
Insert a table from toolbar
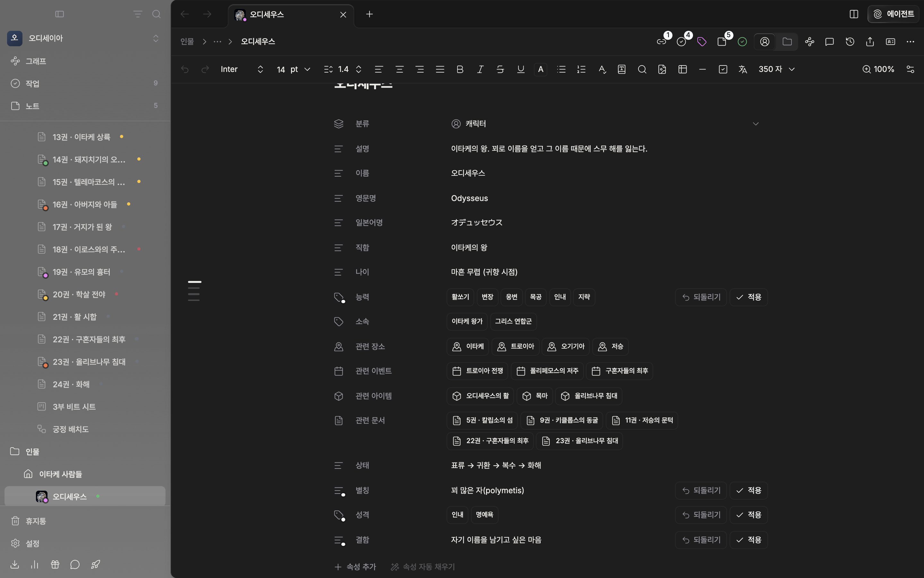point(683,69)
